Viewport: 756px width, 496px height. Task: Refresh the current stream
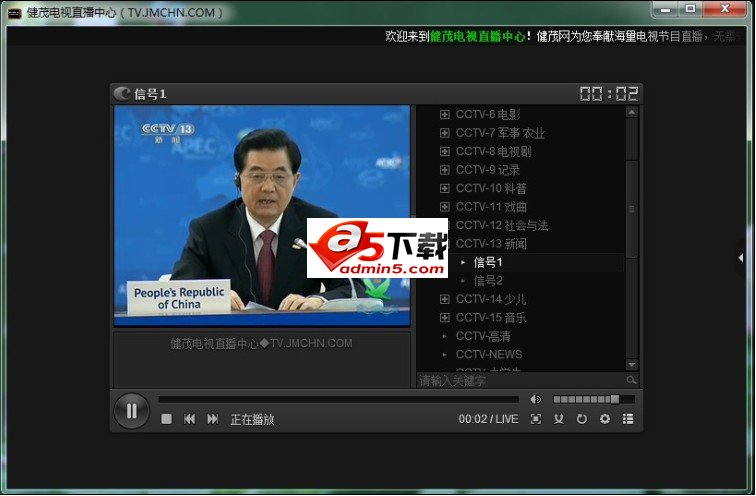click(582, 419)
